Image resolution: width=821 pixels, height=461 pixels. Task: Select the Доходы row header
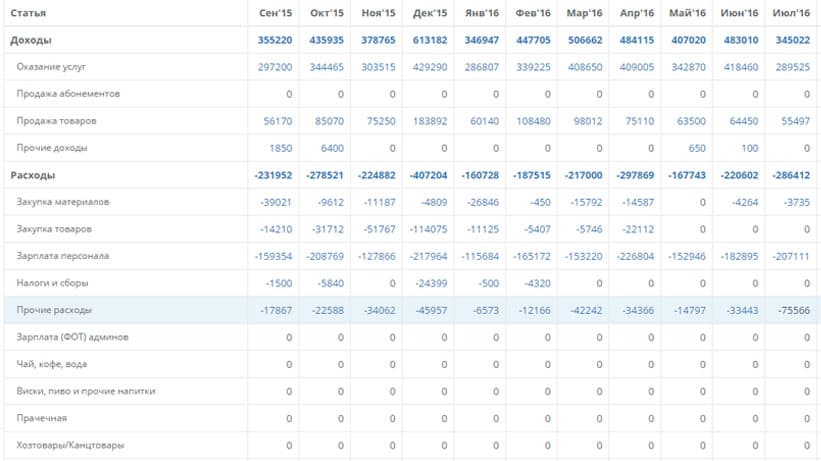(x=31, y=40)
